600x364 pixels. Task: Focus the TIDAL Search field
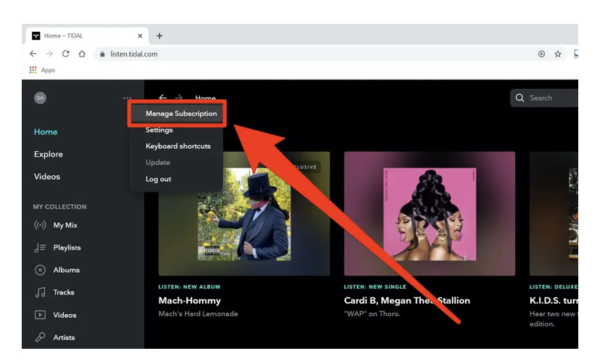(x=544, y=98)
